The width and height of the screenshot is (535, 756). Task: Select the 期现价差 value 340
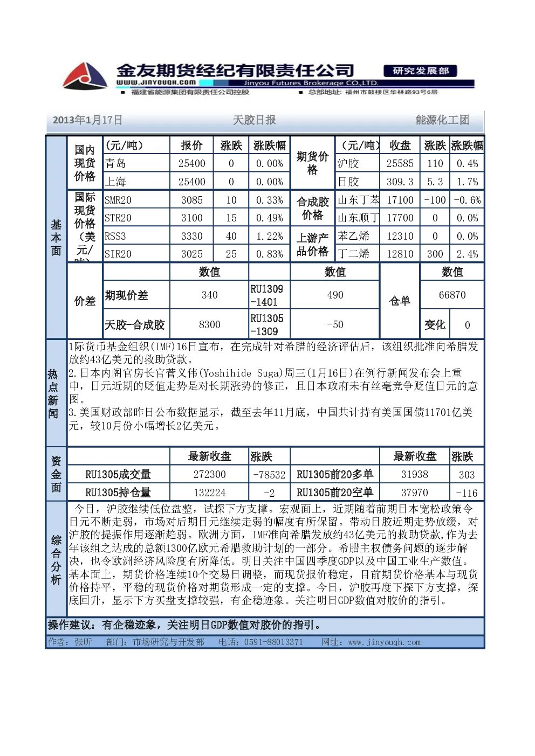209,295
